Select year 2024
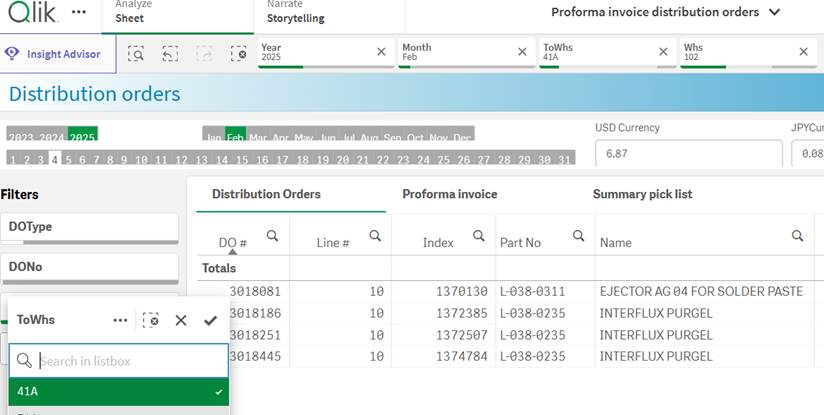The image size is (824, 415). pos(52,134)
